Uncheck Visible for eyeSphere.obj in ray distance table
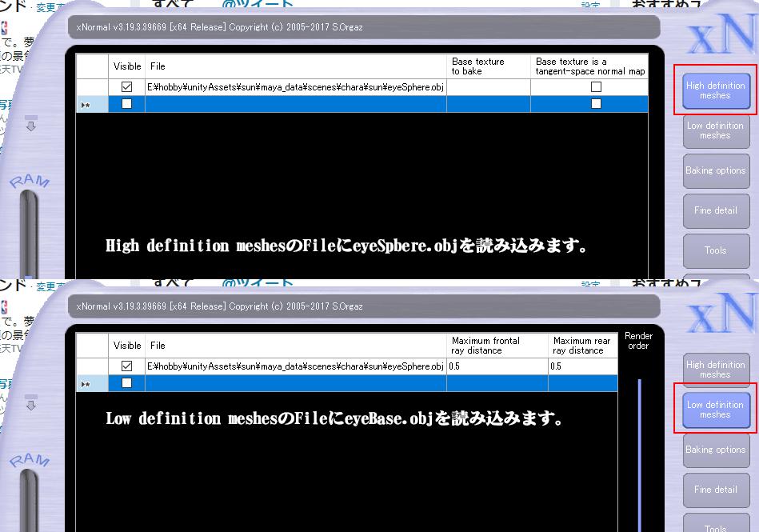 click(x=127, y=366)
